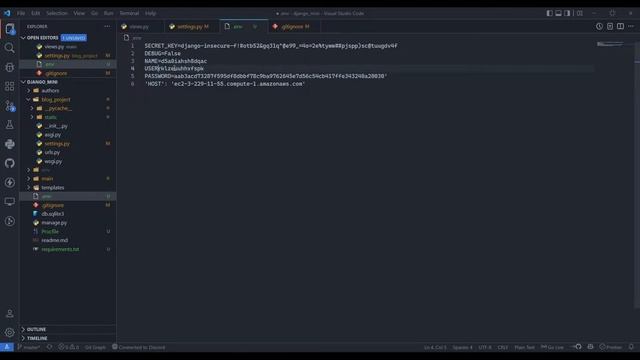Open editor More Actions ellipsis
Image resolution: width=640 pixels, height=360 pixels.
(631, 27)
